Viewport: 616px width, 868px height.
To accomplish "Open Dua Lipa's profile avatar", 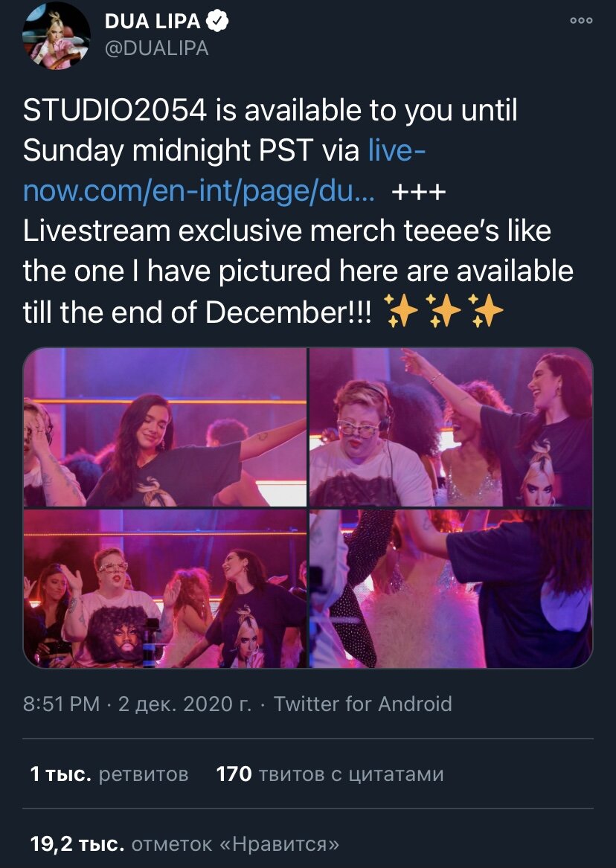I will [x=56, y=36].
